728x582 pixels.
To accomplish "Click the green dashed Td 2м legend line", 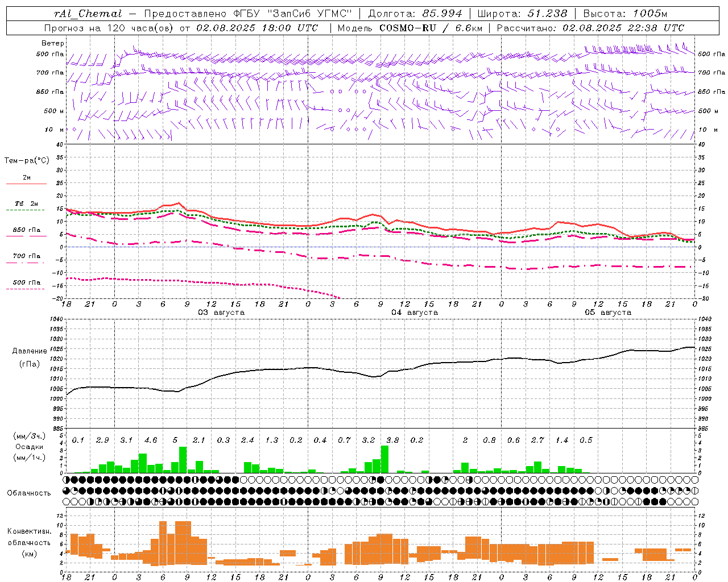I will pyautogui.click(x=25, y=210).
